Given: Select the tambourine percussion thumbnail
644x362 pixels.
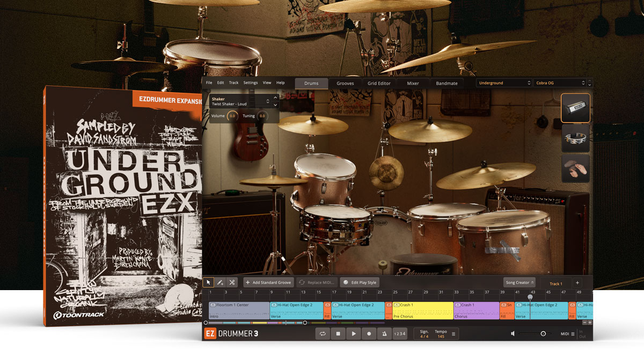Looking at the screenshot, I should pyautogui.click(x=576, y=138).
